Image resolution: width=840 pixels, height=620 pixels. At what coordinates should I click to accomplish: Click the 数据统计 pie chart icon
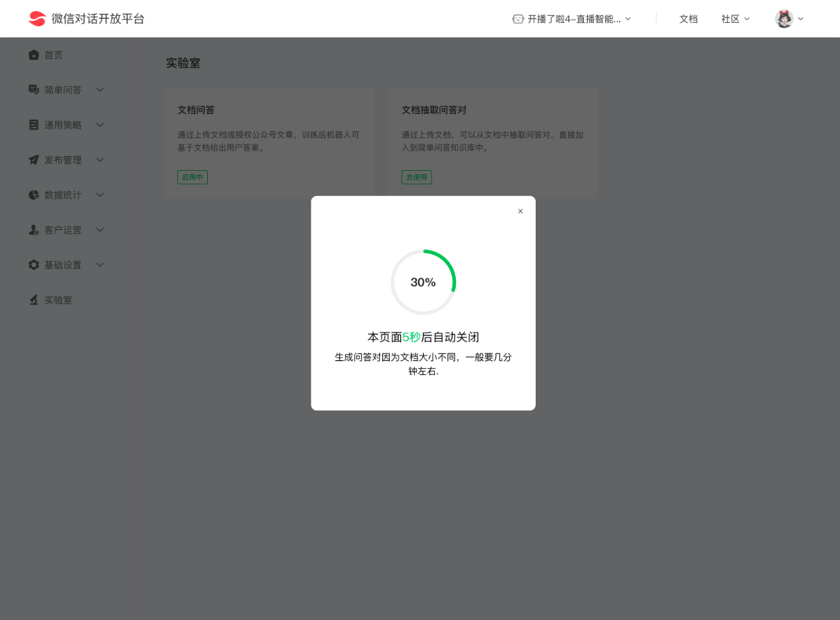click(x=33, y=195)
